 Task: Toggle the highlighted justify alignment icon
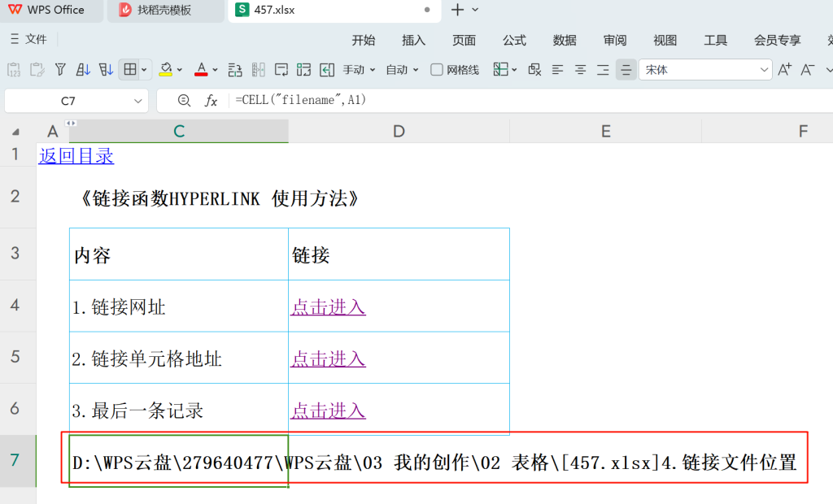pyautogui.click(x=626, y=70)
